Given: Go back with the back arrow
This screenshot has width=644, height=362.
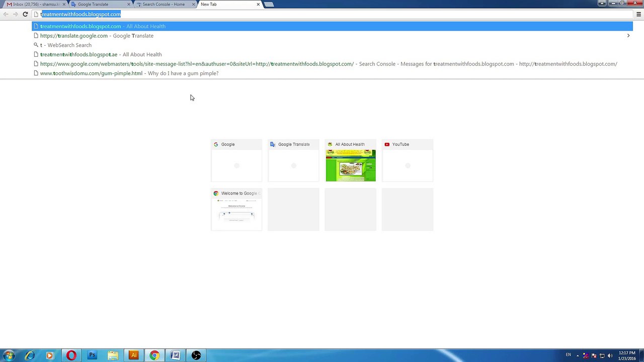Looking at the screenshot, I should [x=6, y=14].
